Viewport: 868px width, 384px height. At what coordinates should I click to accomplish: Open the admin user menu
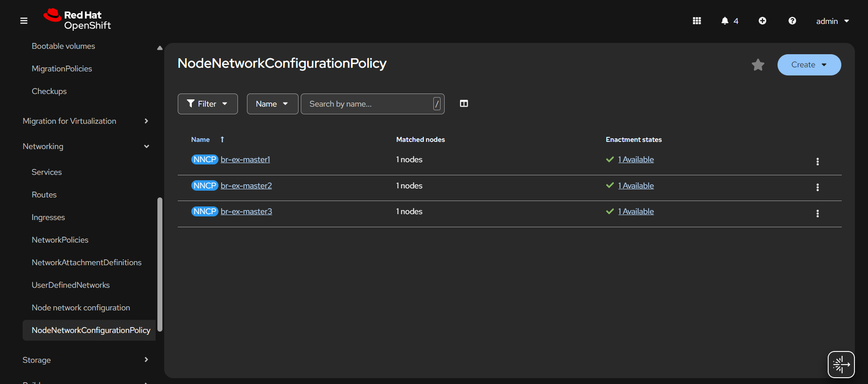click(x=832, y=21)
